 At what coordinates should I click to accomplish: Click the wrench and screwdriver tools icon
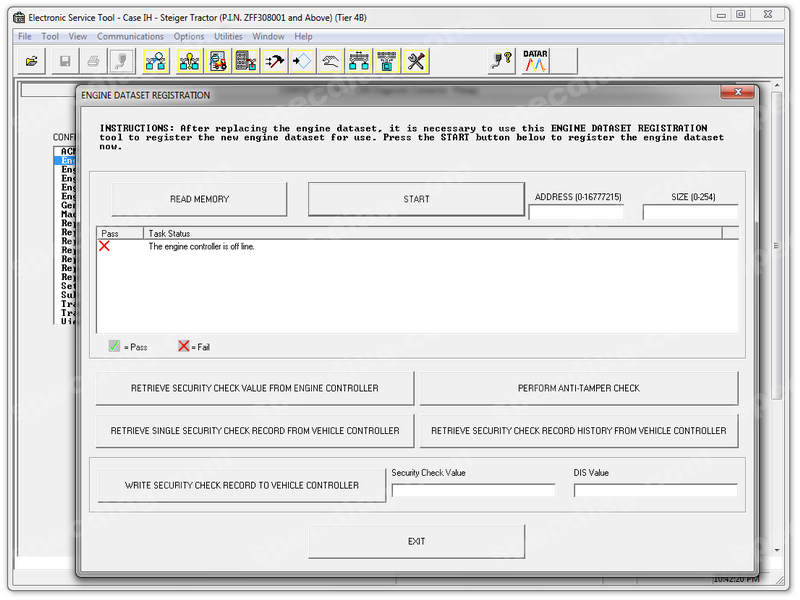[416, 61]
